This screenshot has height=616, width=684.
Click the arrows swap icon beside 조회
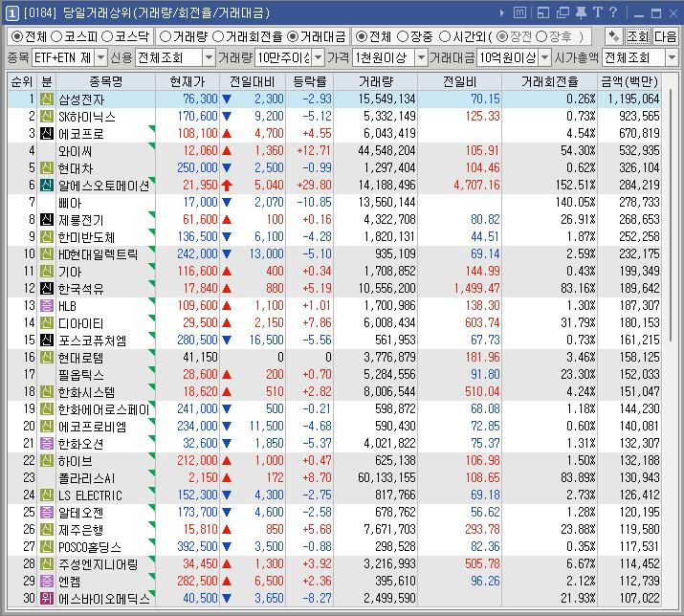[614, 36]
